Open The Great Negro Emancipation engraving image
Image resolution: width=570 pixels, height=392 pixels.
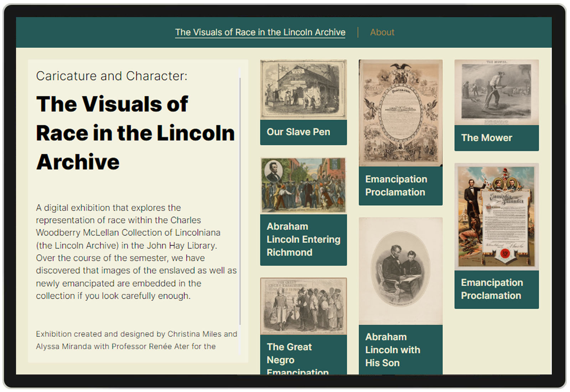click(303, 306)
